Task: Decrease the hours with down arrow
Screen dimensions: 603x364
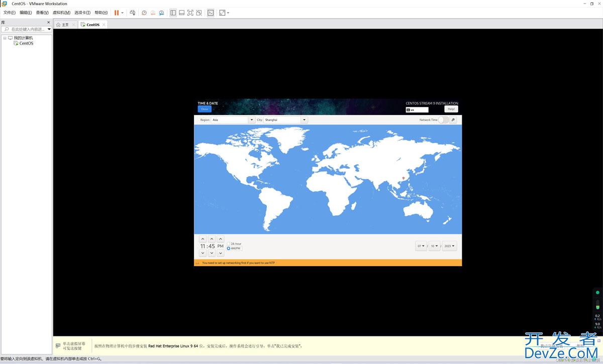Action: [x=203, y=254]
